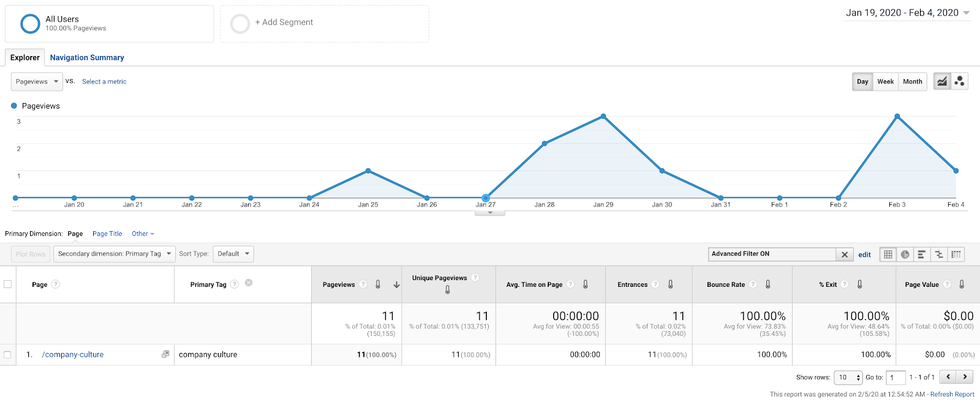
Task: Click the Go to page number field
Action: click(x=895, y=377)
